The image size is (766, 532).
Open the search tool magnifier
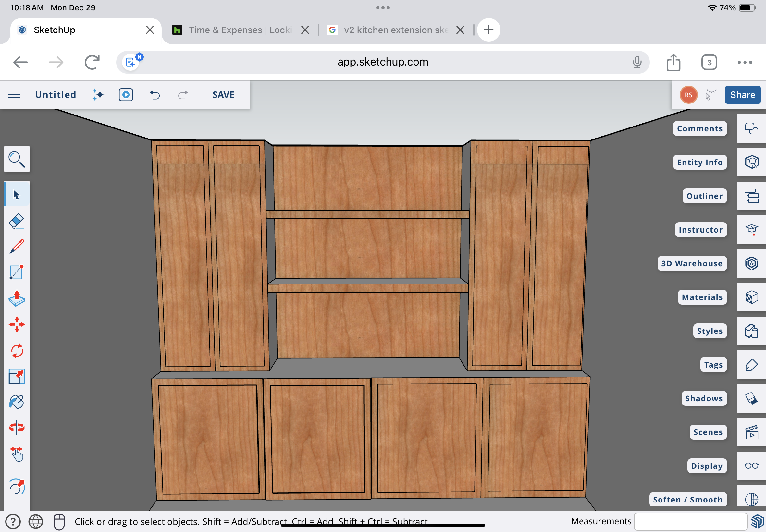(x=16, y=159)
